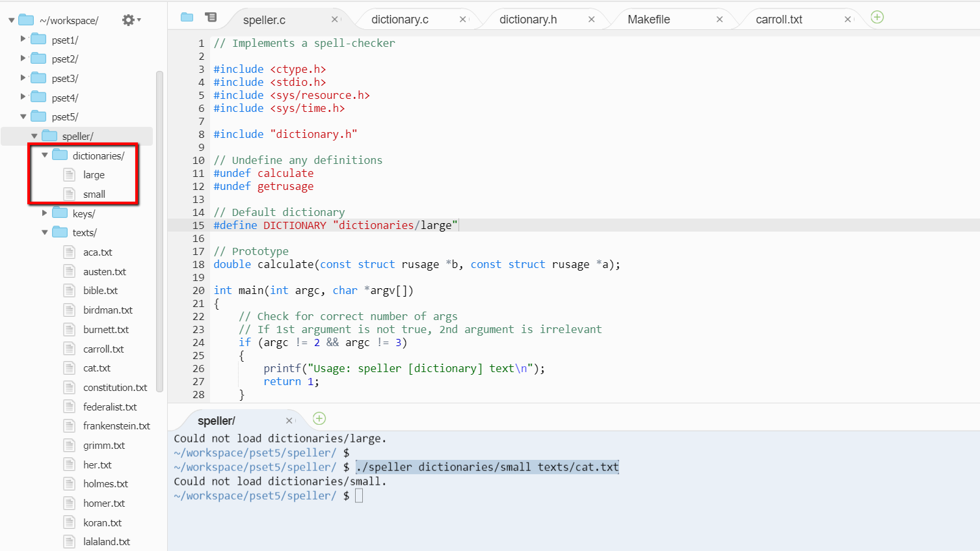Click the tab list icon next to speller.c

pyautogui.click(x=211, y=18)
